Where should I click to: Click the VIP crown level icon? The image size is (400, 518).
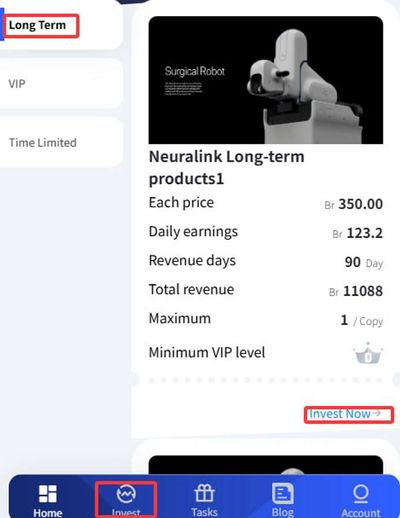368,353
